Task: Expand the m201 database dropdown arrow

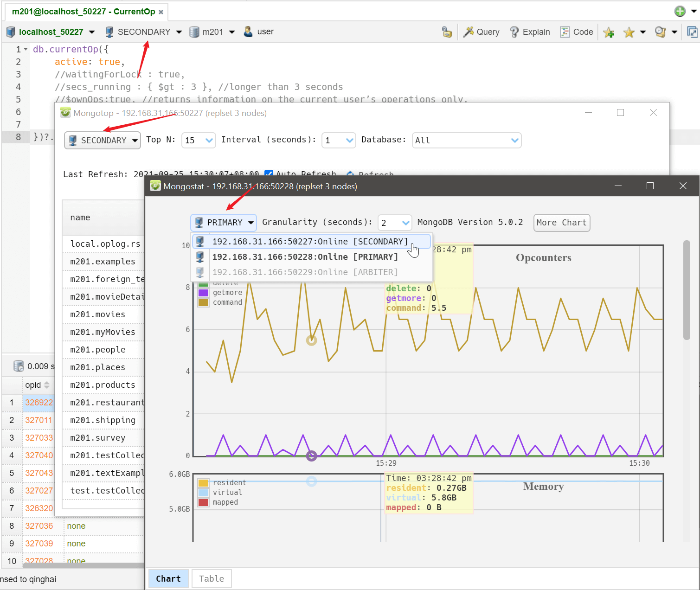Action: click(232, 32)
